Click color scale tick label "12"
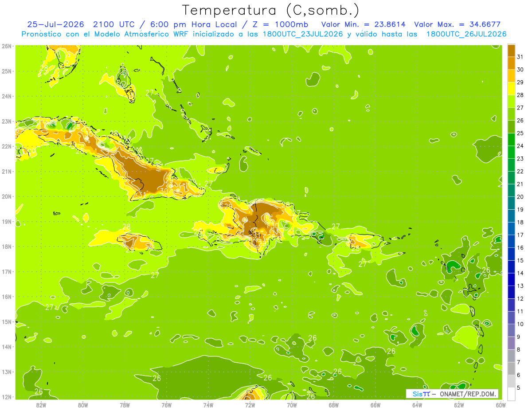Viewport: 532px width, 411px height. pos(520,298)
